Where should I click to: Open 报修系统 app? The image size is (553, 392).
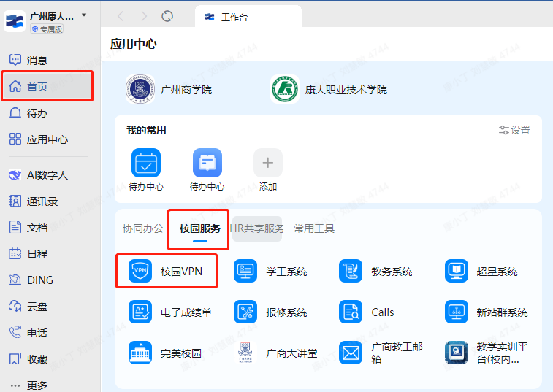(270, 312)
